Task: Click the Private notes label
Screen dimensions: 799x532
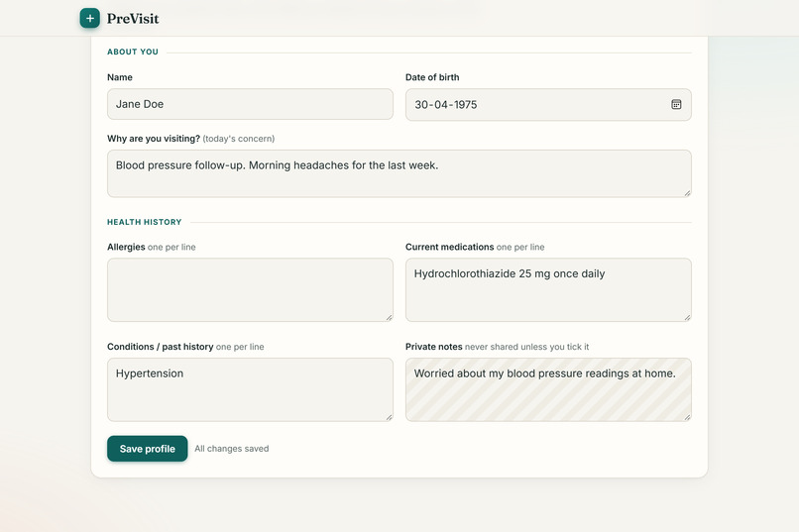Action: pos(433,347)
